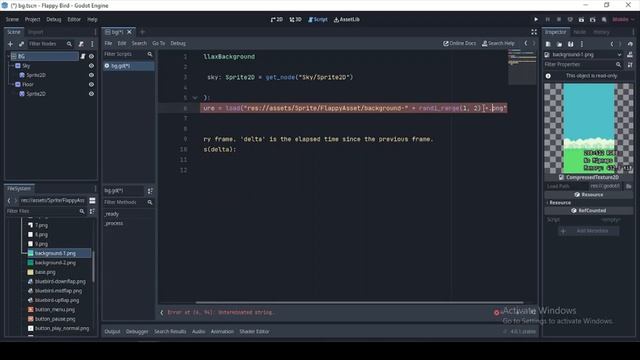Run a specific scene
This screenshot has width=640, height=360.
tap(593, 19)
